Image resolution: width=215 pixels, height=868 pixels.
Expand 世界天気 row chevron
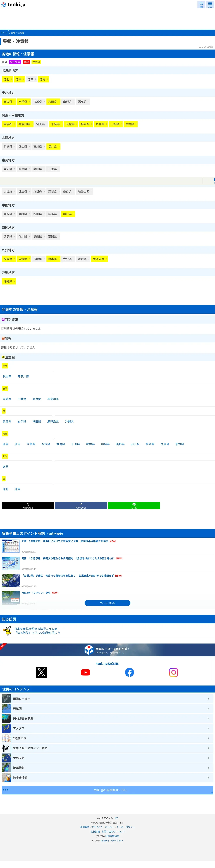[208, 758]
